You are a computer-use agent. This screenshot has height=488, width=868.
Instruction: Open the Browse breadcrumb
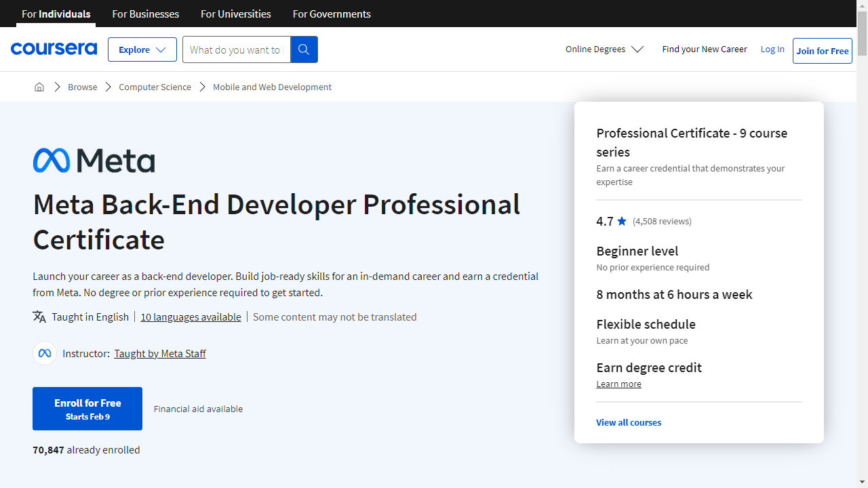pos(82,87)
